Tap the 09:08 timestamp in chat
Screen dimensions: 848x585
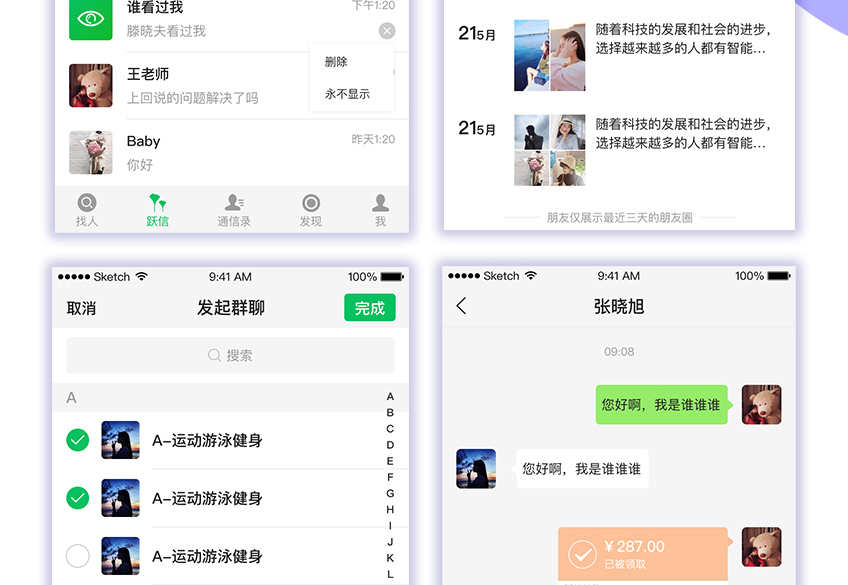pos(619,352)
